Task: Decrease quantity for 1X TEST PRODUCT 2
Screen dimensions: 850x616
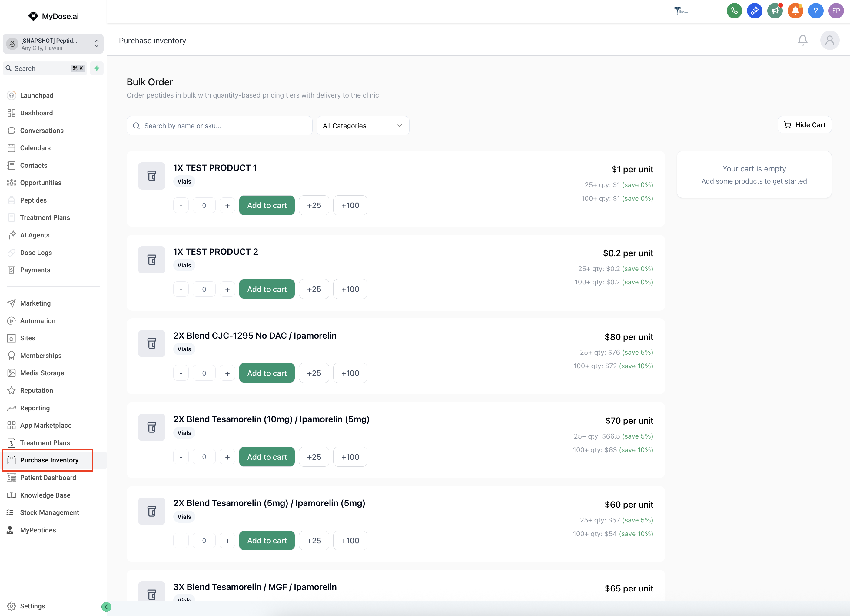Action: [181, 289]
